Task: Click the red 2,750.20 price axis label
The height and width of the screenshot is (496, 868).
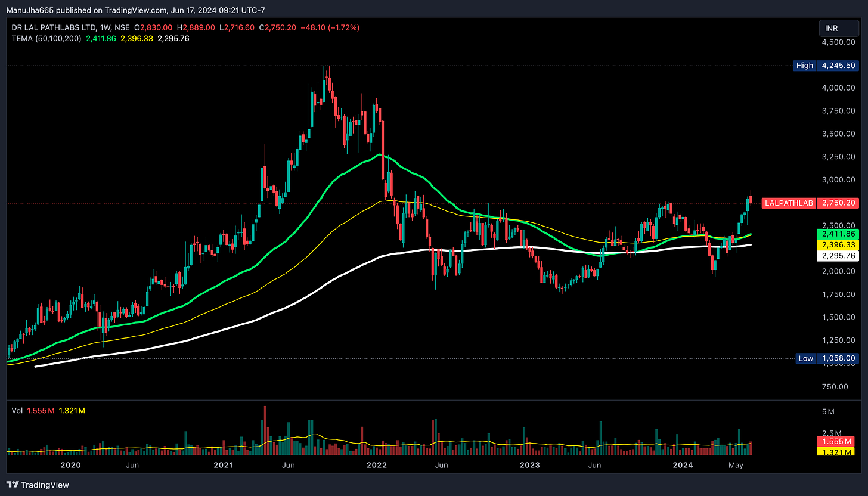Action: click(838, 203)
